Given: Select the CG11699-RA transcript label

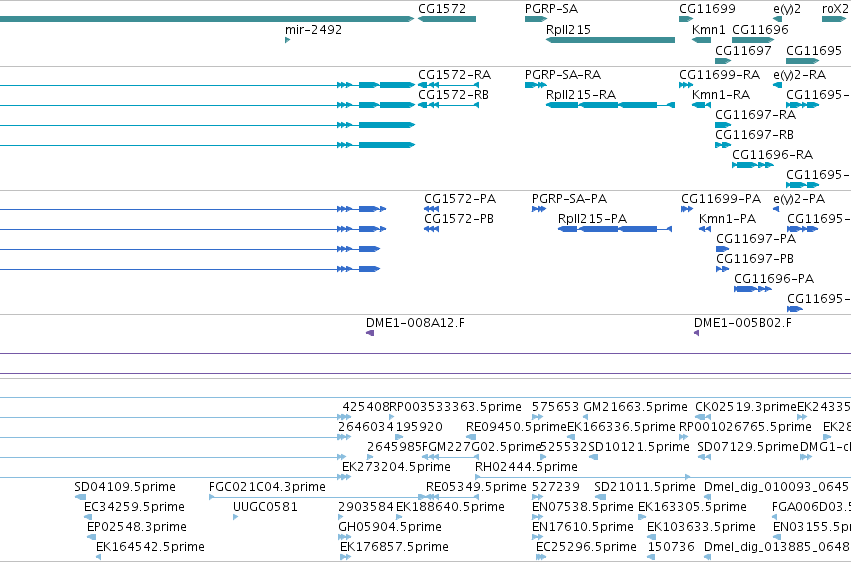Looking at the screenshot, I should click(x=720, y=74).
